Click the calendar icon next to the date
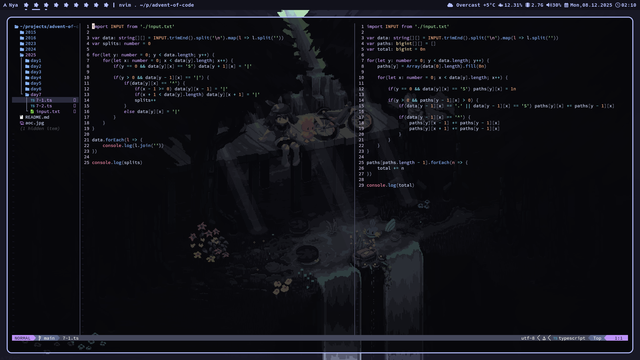The height and width of the screenshot is (360, 640). pos(566,5)
